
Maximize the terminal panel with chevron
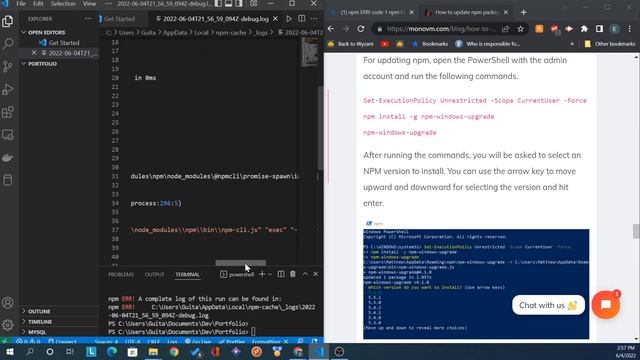[x=305, y=274]
